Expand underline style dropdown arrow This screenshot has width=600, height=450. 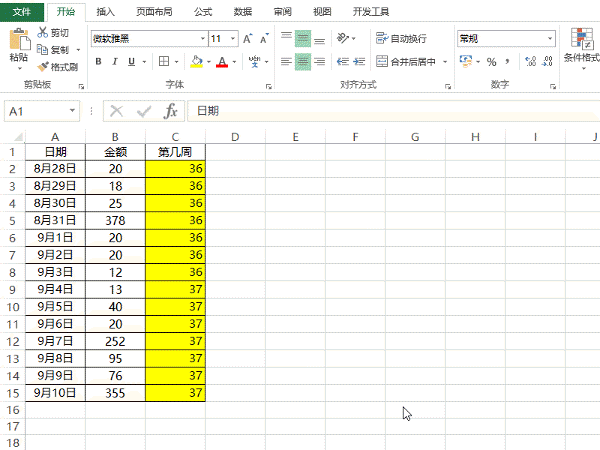tap(144, 62)
